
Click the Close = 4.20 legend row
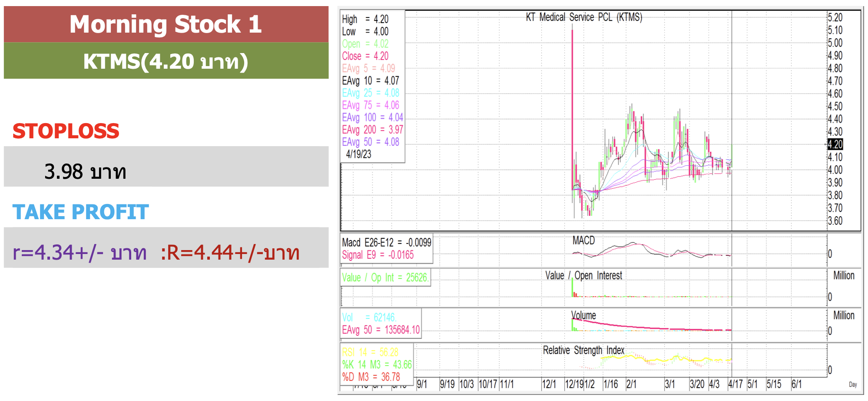click(365, 56)
